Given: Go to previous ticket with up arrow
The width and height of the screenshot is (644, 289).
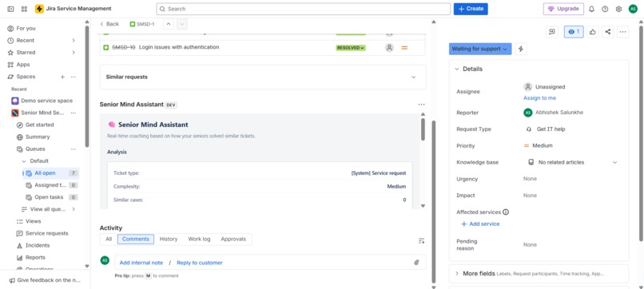Looking at the screenshot, I should pyautogui.click(x=168, y=24).
